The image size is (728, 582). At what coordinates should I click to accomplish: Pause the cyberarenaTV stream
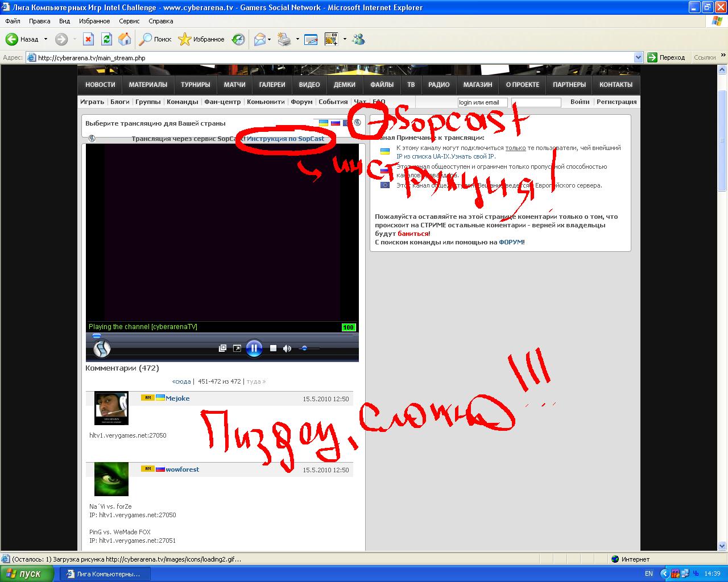(254, 348)
